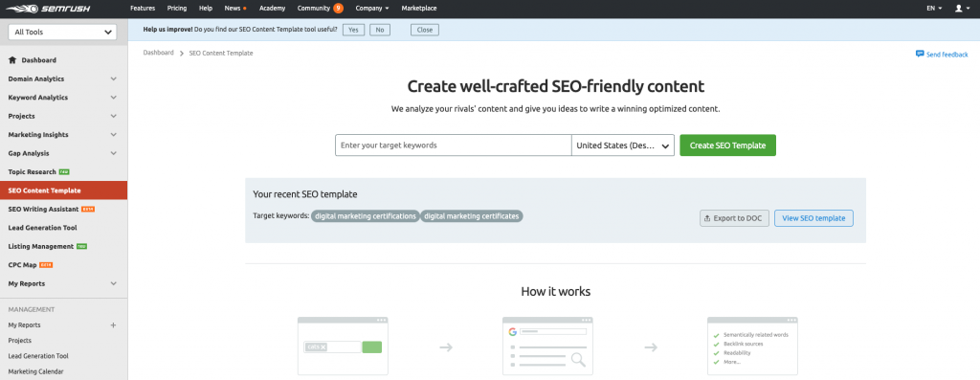Click Create SEO Template button
This screenshot has height=380, width=980.
[x=727, y=145]
